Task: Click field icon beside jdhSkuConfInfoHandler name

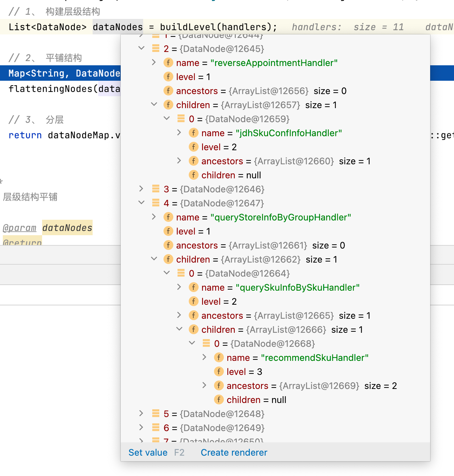Action: point(194,133)
